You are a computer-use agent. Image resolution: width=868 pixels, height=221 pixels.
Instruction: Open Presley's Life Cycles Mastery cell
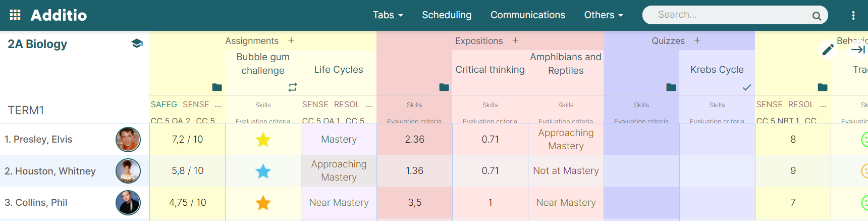tap(339, 140)
